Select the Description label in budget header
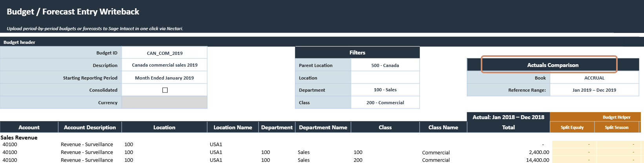 [x=105, y=65]
